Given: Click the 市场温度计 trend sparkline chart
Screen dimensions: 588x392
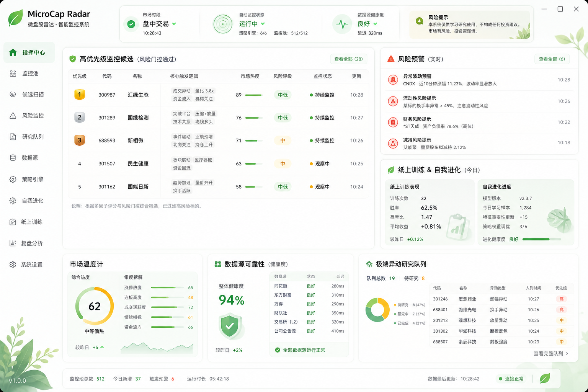Looking at the screenshot, I should point(157,348).
